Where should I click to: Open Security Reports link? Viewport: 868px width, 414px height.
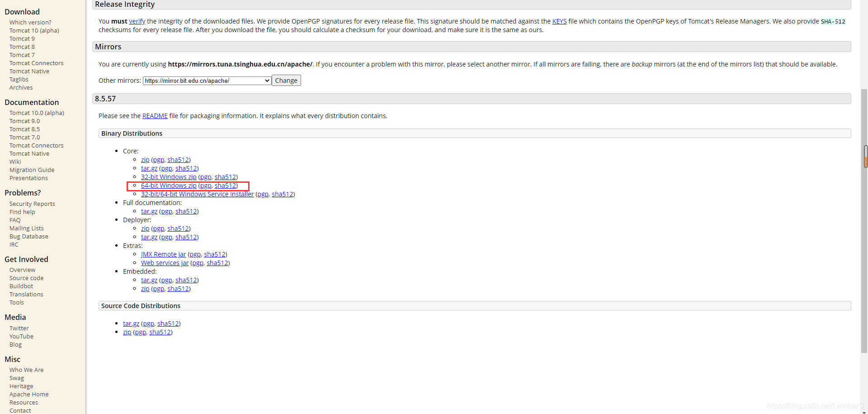32,204
